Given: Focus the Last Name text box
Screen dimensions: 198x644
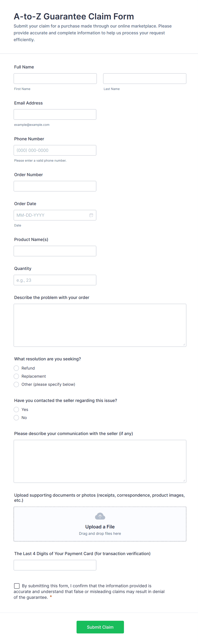Looking at the screenshot, I should point(145,78).
